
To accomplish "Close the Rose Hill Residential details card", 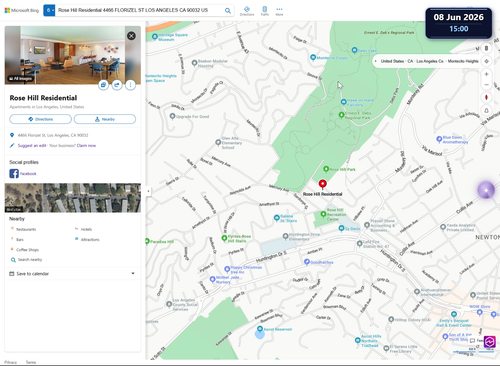I will pos(131,36).
